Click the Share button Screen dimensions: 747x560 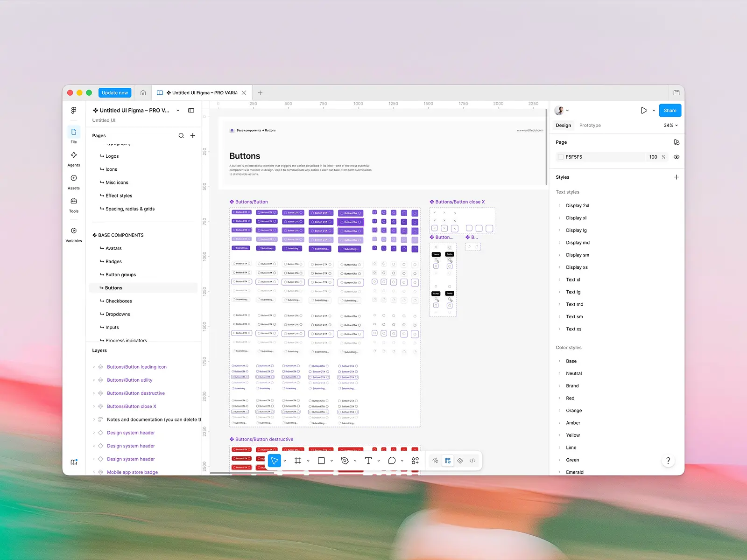pos(670,111)
